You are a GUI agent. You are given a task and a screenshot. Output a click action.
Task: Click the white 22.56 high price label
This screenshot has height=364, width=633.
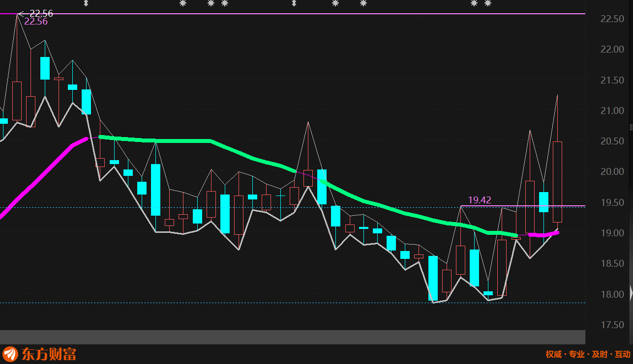(x=41, y=13)
